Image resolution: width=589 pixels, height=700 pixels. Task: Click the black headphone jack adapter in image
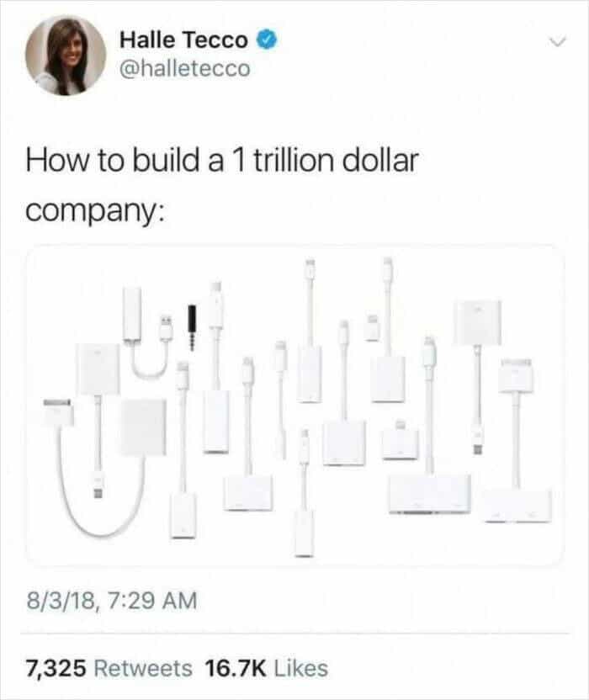[192, 327]
